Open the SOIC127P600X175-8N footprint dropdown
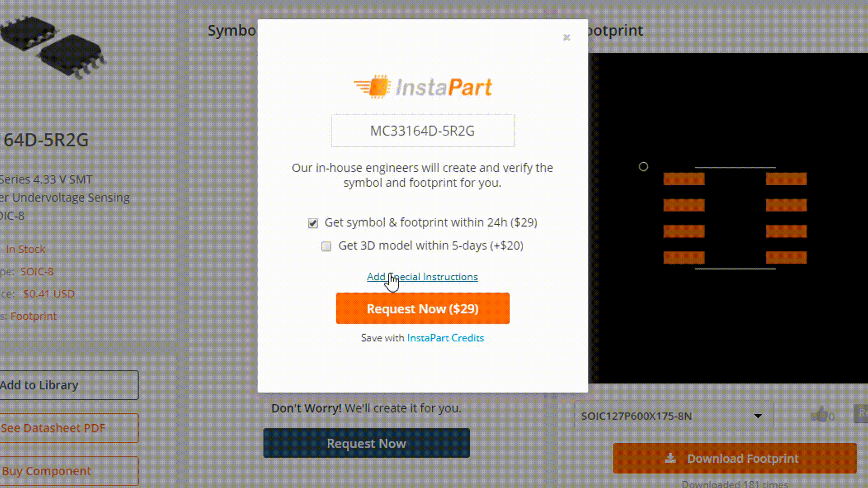 click(674, 416)
